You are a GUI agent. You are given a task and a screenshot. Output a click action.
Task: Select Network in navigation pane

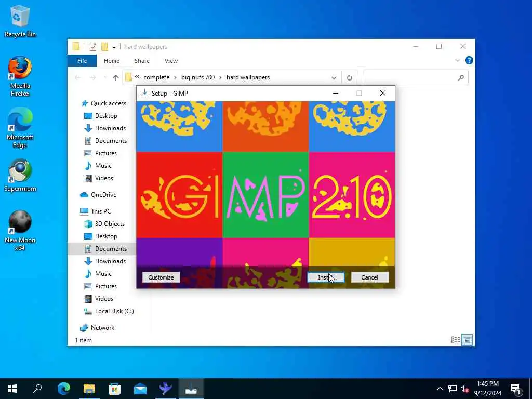click(97, 328)
